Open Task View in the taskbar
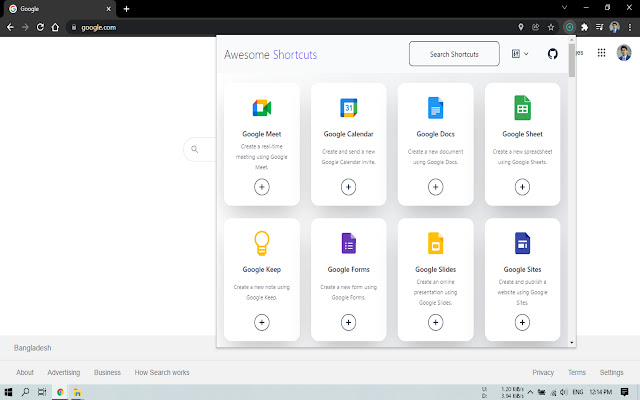 point(42,392)
